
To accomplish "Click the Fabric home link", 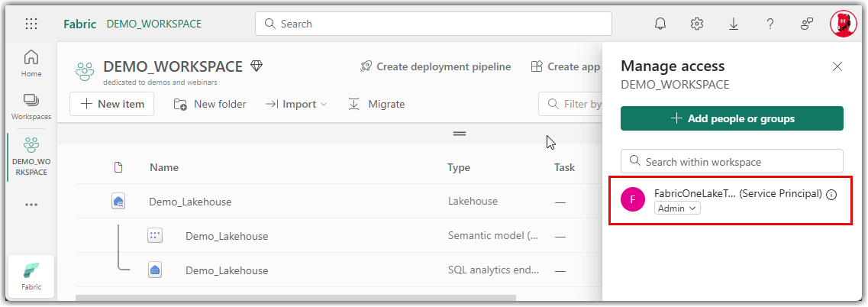I will (x=79, y=24).
